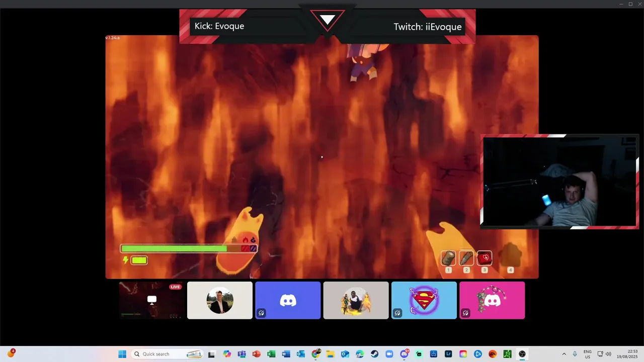Select the pink Discord logo participant tile
The image size is (644, 362).
coord(492,300)
